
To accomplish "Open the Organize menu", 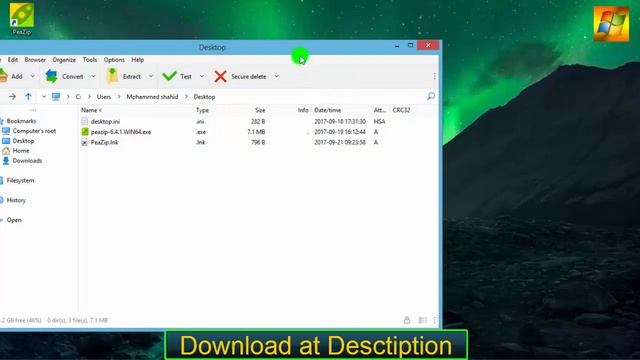I will tap(64, 60).
